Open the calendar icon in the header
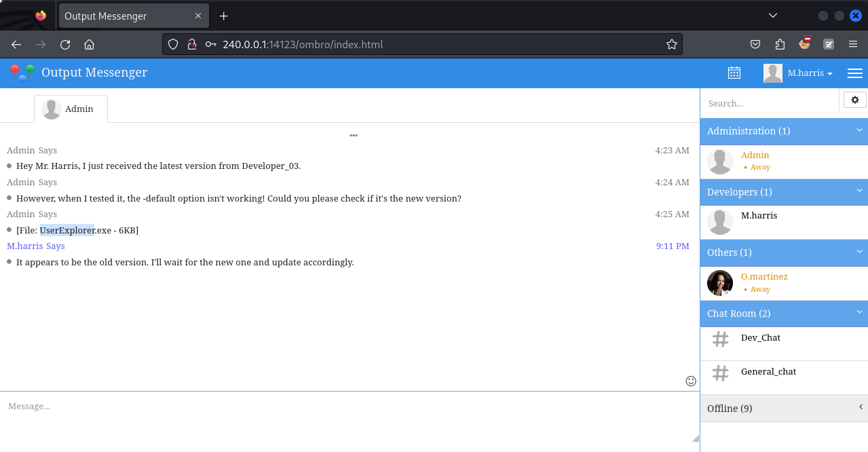The height and width of the screenshot is (452, 868). [x=734, y=73]
